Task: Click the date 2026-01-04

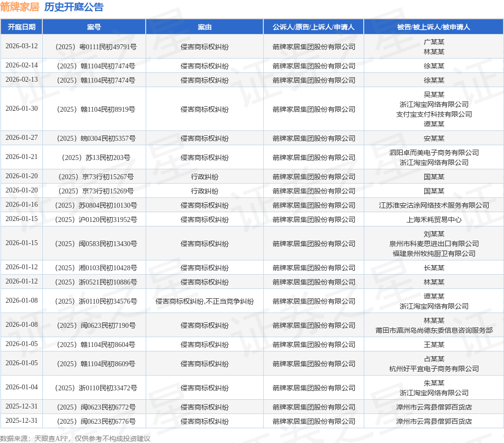Action: [x=22, y=387]
